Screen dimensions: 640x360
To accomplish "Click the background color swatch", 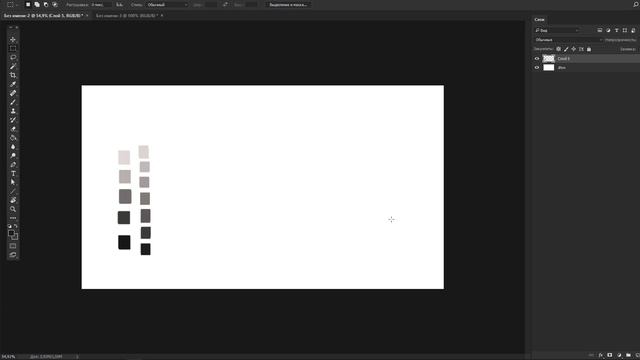I will [15, 237].
